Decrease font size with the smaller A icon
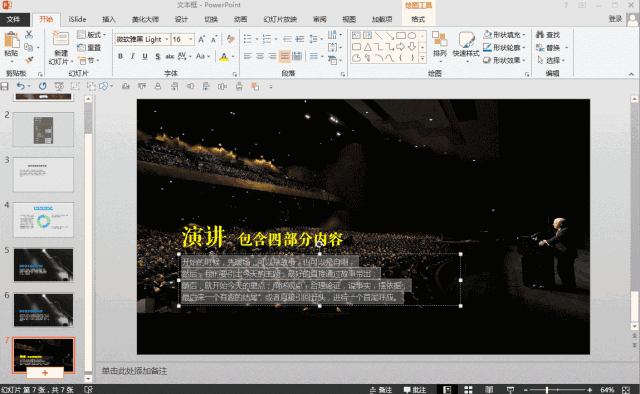 point(214,39)
